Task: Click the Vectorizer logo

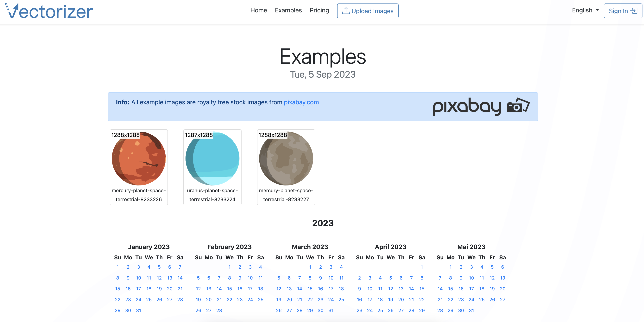Action: (x=49, y=11)
